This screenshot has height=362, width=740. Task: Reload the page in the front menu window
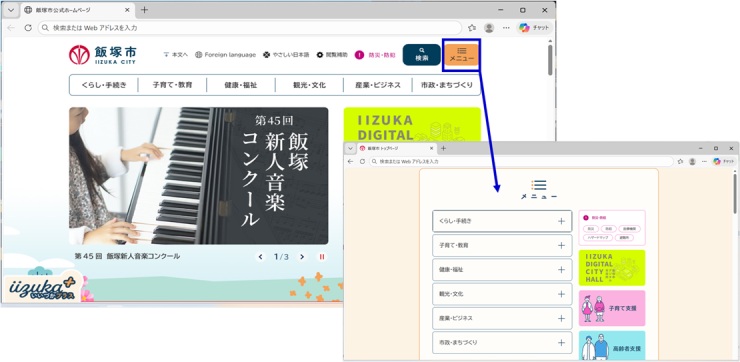tap(362, 161)
